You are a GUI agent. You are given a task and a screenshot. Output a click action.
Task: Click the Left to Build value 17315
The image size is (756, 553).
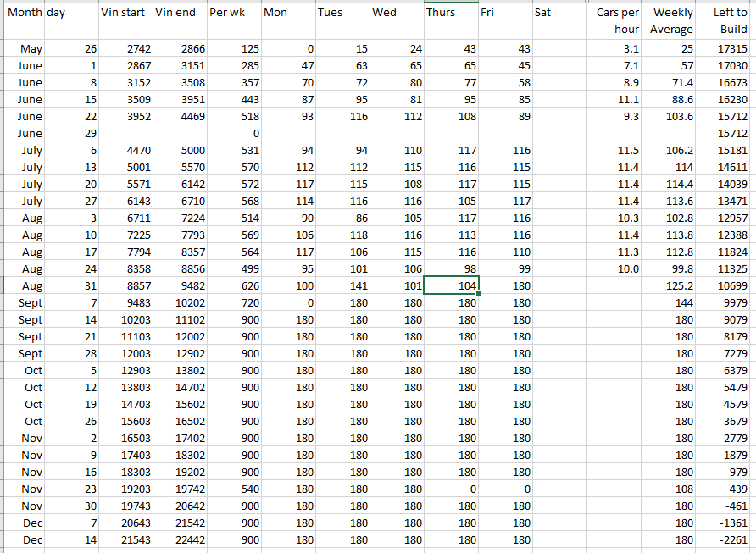click(726, 49)
